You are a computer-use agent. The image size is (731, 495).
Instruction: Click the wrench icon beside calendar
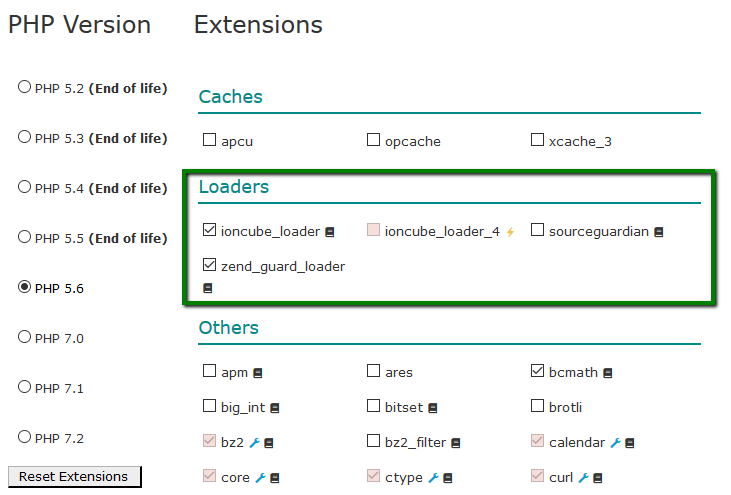(615, 443)
